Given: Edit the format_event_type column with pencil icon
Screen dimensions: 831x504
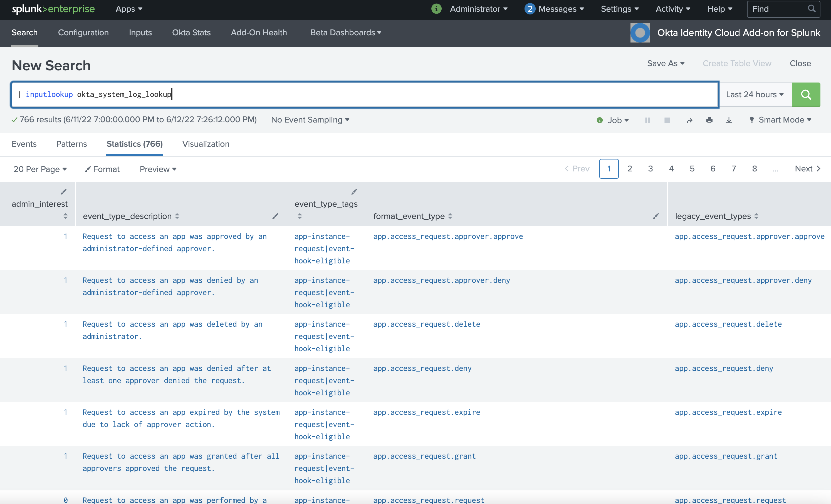Looking at the screenshot, I should tap(656, 216).
